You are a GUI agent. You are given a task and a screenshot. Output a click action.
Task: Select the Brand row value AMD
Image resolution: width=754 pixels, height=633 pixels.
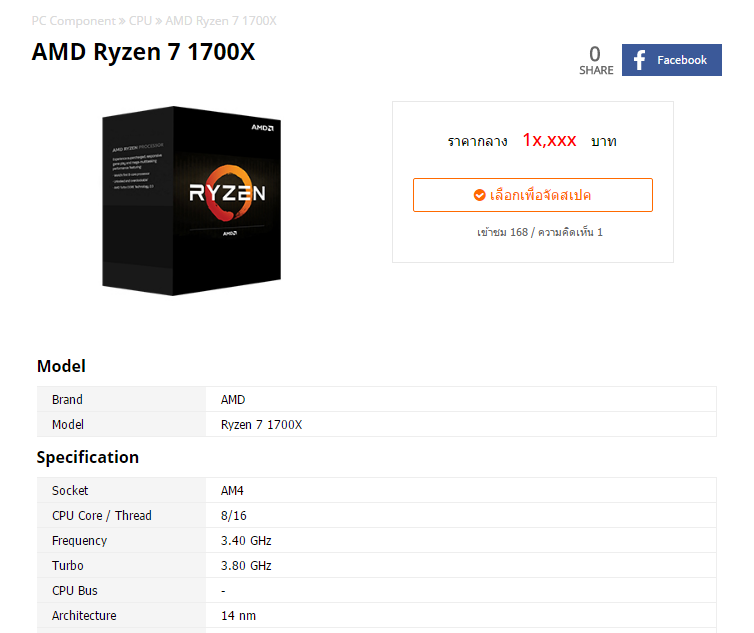233,400
